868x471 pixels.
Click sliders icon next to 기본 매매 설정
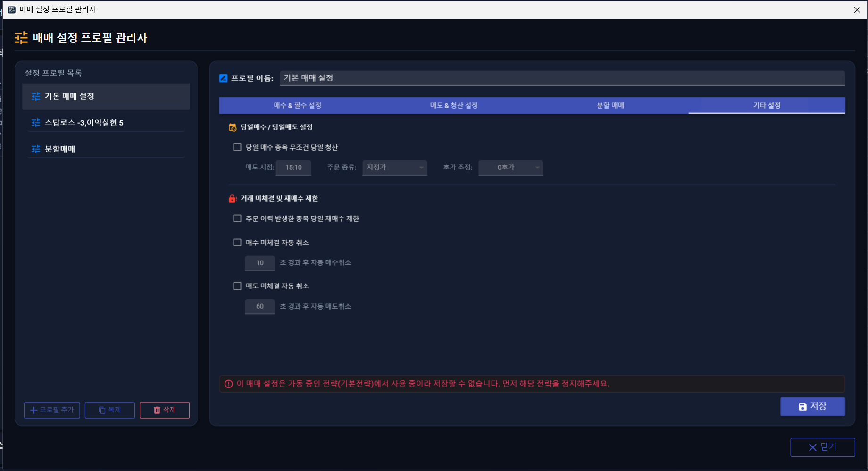pyautogui.click(x=36, y=96)
